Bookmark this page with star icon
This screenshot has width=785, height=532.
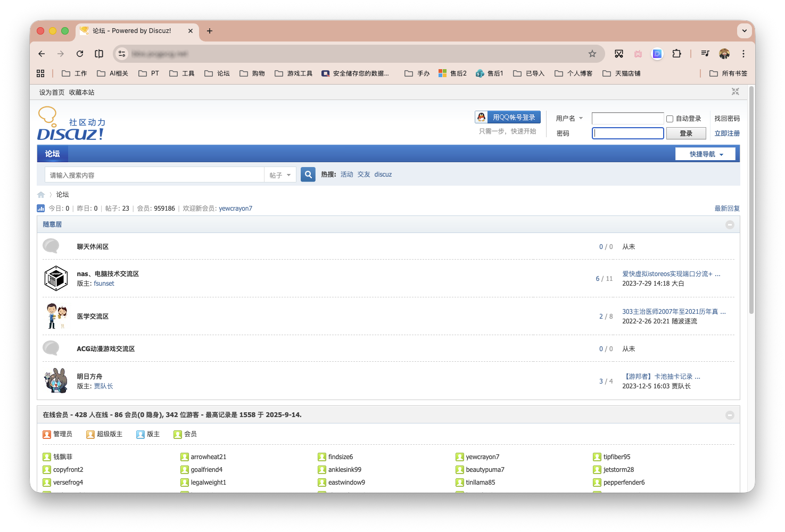coord(592,54)
